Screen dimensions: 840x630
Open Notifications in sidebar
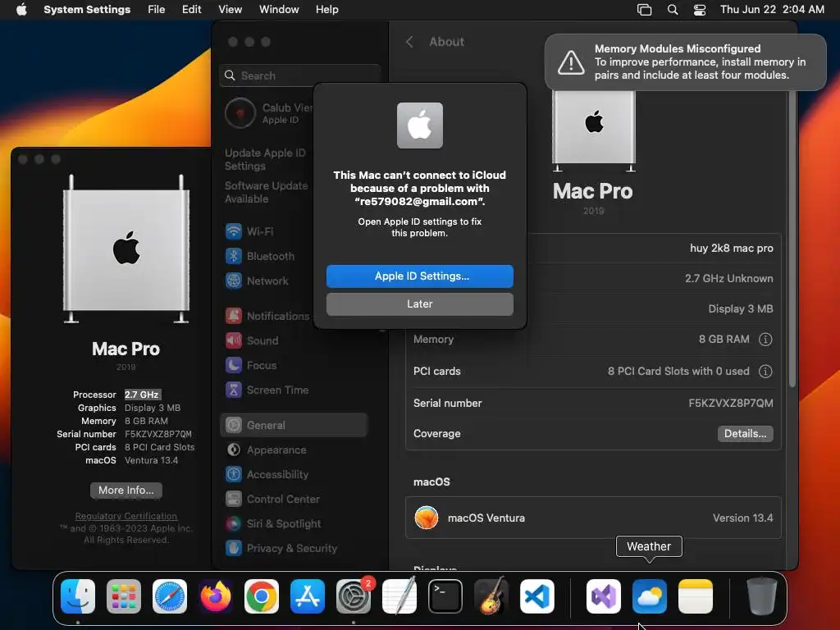coord(267,316)
